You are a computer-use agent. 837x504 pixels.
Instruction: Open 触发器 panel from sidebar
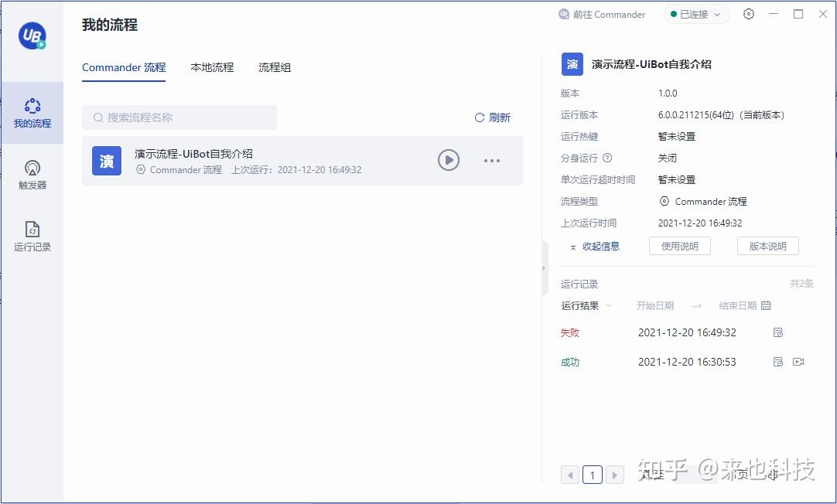[x=32, y=175]
